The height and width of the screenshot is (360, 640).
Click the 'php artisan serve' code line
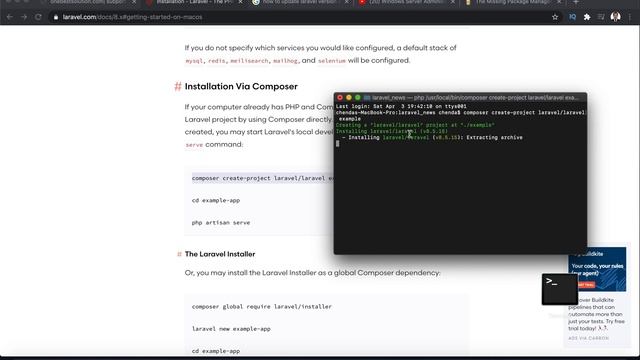coord(221,222)
